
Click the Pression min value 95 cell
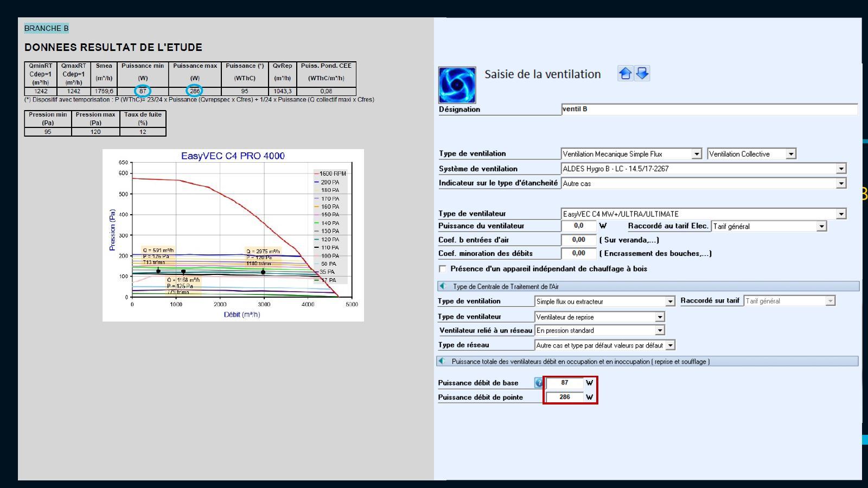48,132
